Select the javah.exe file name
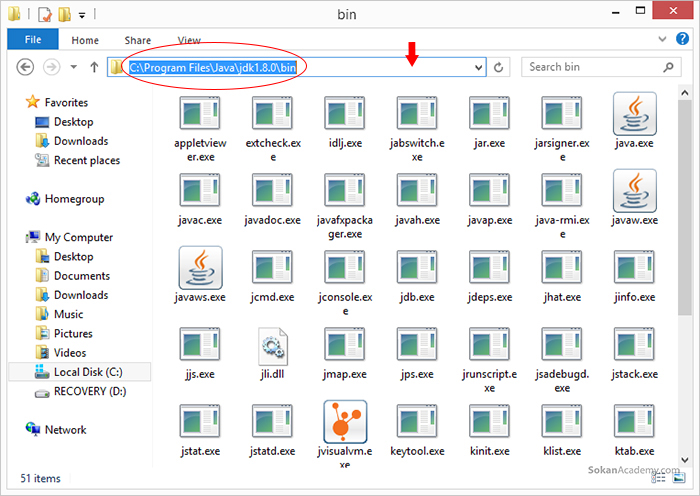 tap(417, 220)
